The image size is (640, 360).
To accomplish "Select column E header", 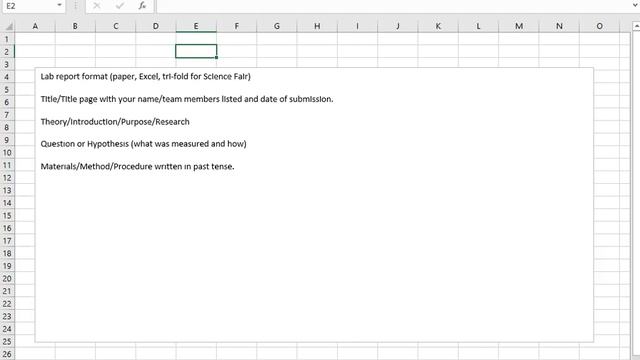I will 196,26.
